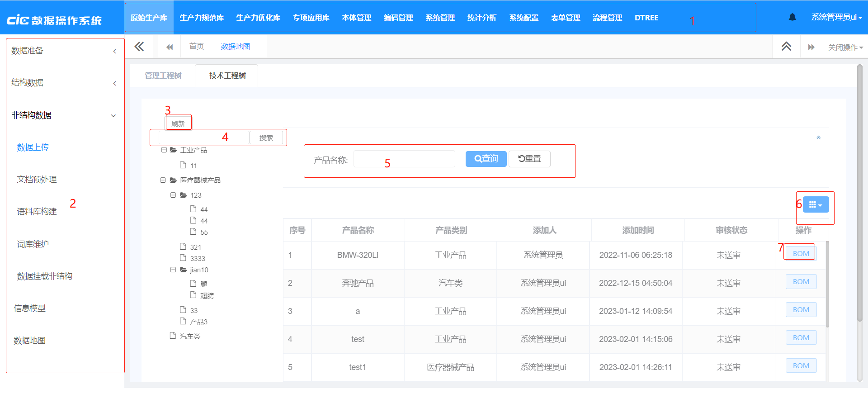
Task: Click the 汽车类 file icon in tree
Action: tap(173, 336)
